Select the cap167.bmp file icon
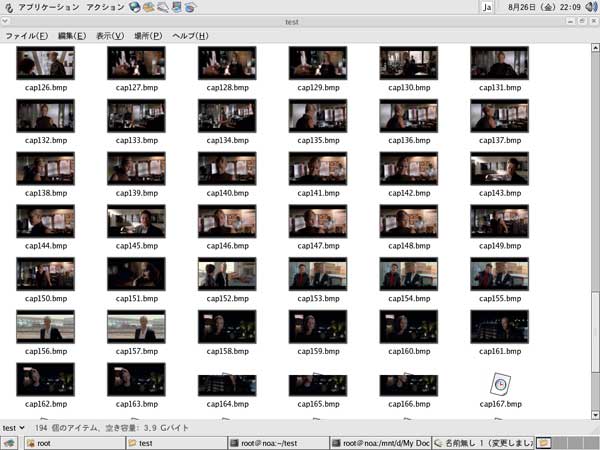Image resolution: width=600 pixels, height=450 pixels. click(x=500, y=385)
